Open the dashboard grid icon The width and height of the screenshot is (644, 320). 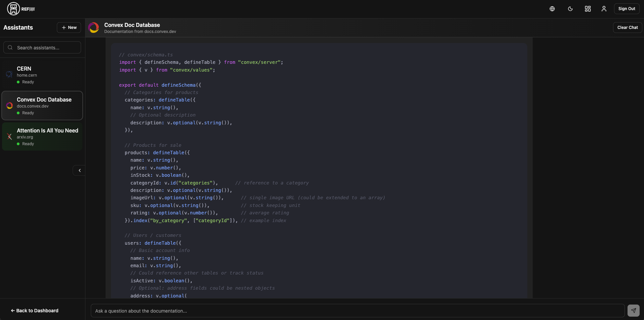pos(588,9)
